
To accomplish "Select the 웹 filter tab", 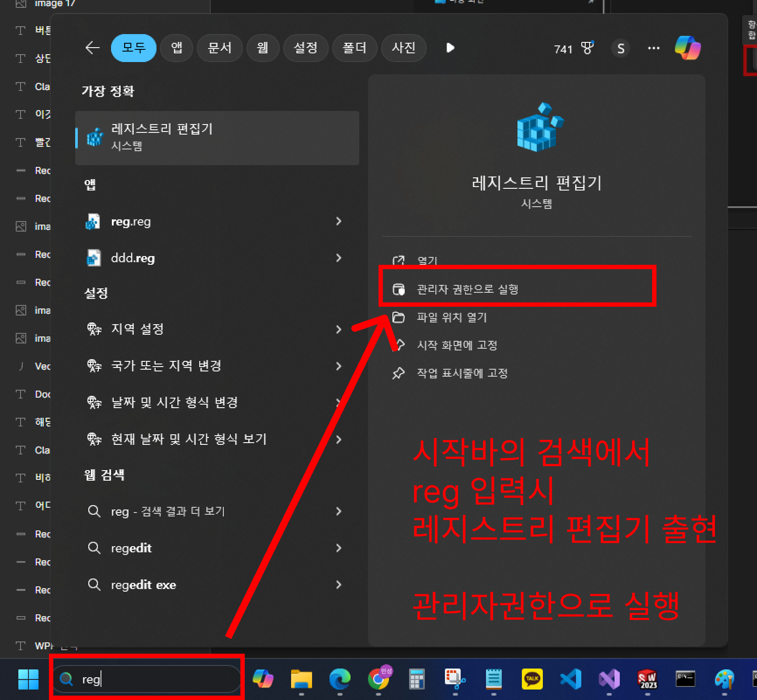I will coord(262,48).
